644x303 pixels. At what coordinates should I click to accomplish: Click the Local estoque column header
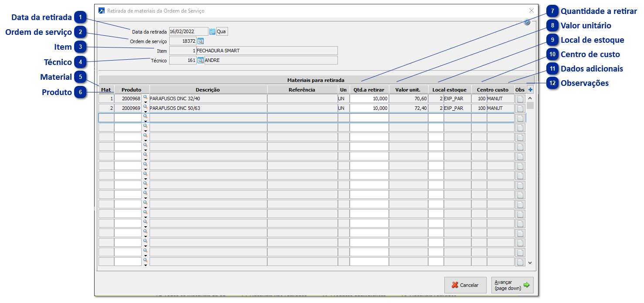(450, 89)
